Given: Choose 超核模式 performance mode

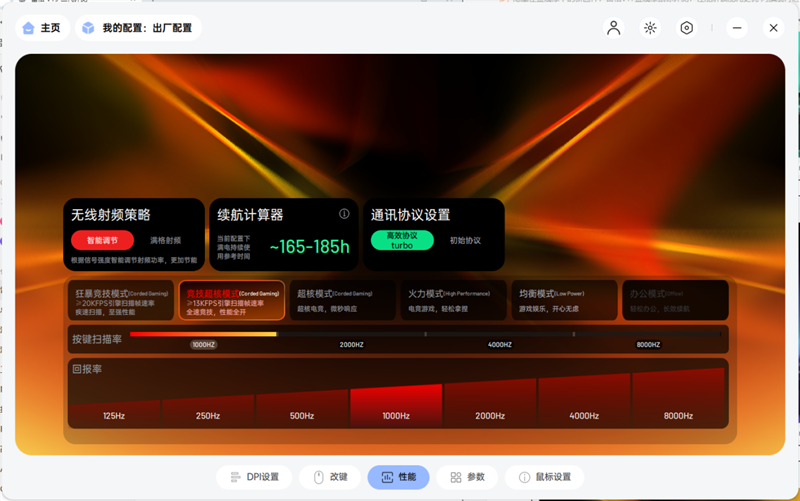Looking at the screenshot, I should [343, 300].
